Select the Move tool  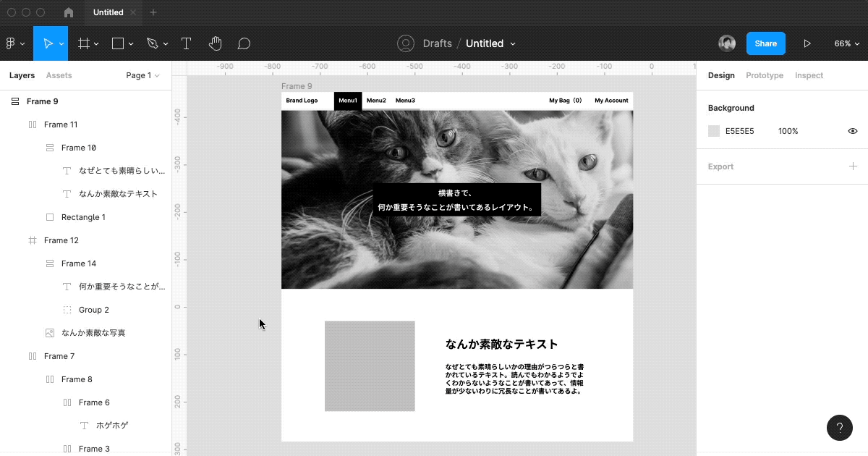[48, 43]
